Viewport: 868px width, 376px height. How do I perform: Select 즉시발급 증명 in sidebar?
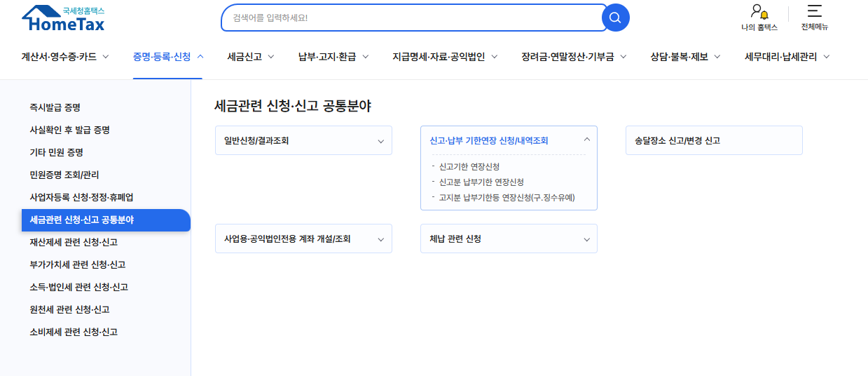click(x=55, y=107)
